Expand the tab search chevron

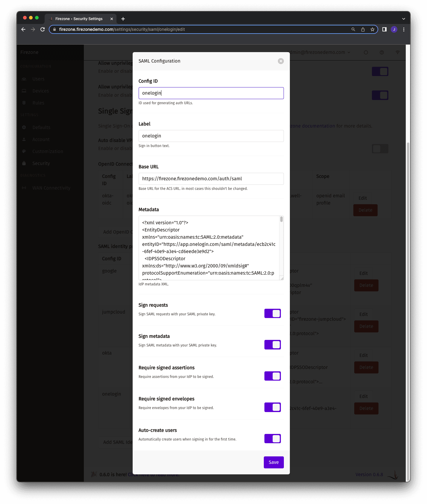(x=403, y=19)
